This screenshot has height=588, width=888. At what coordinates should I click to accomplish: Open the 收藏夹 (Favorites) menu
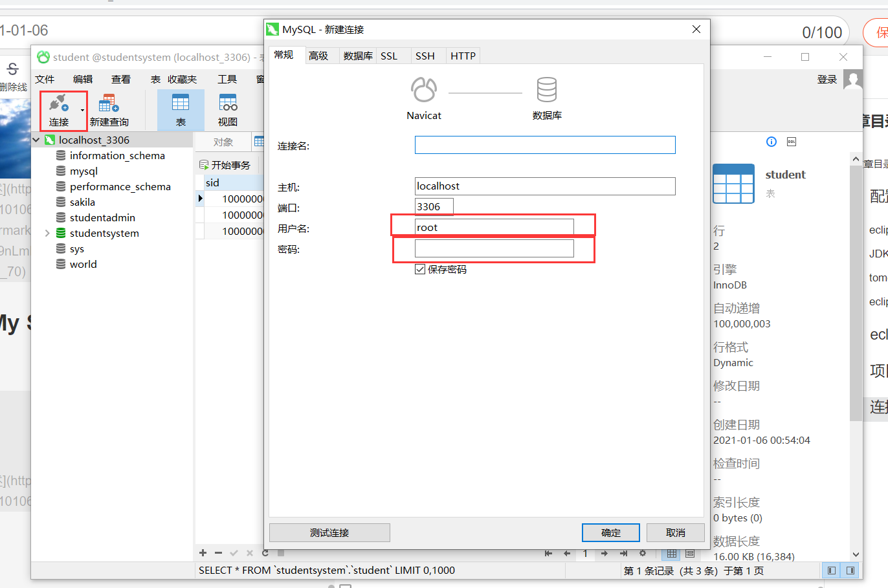(182, 79)
